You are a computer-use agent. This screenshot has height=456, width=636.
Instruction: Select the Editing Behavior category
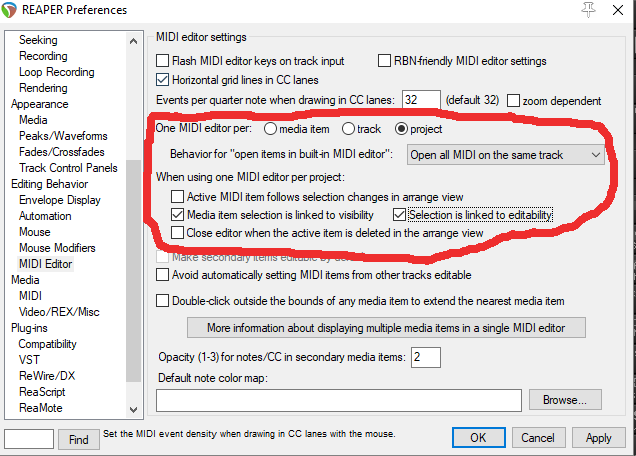49,184
